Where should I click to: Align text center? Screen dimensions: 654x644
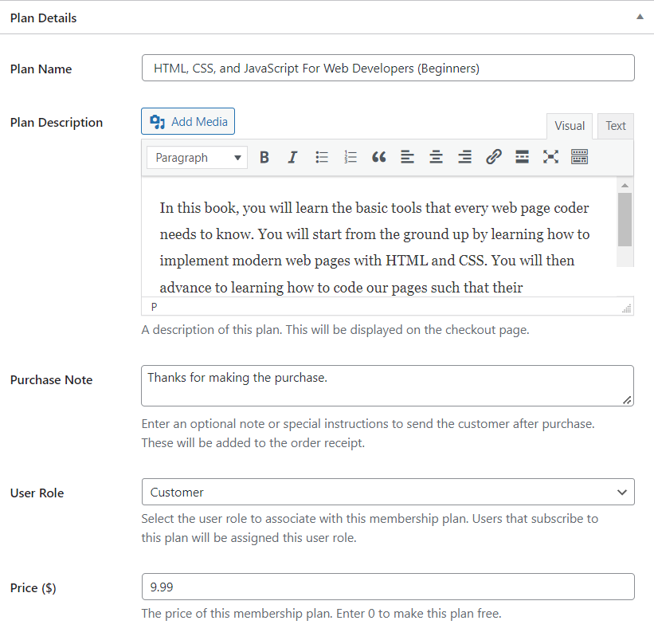(x=437, y=157)
